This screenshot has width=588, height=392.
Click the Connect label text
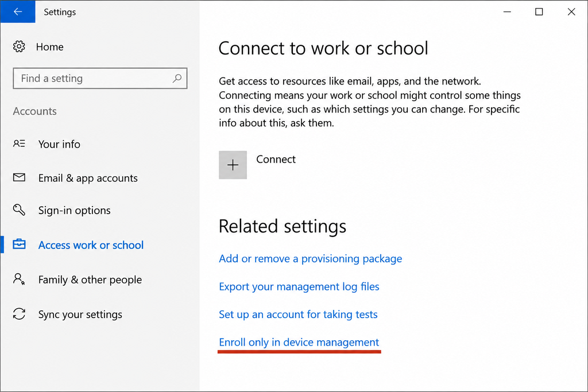coord(276,160)
